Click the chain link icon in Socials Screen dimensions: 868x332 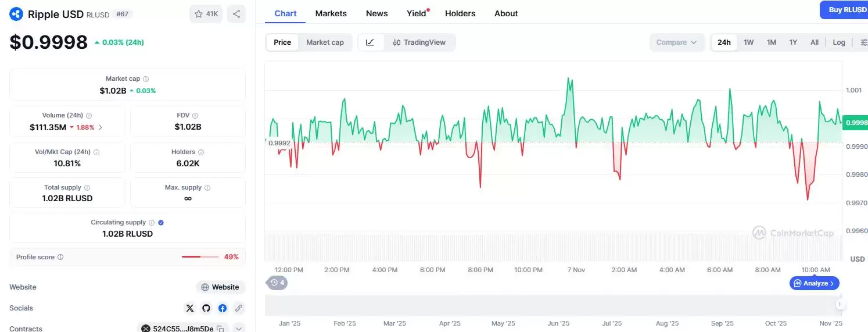click(238, 308)
